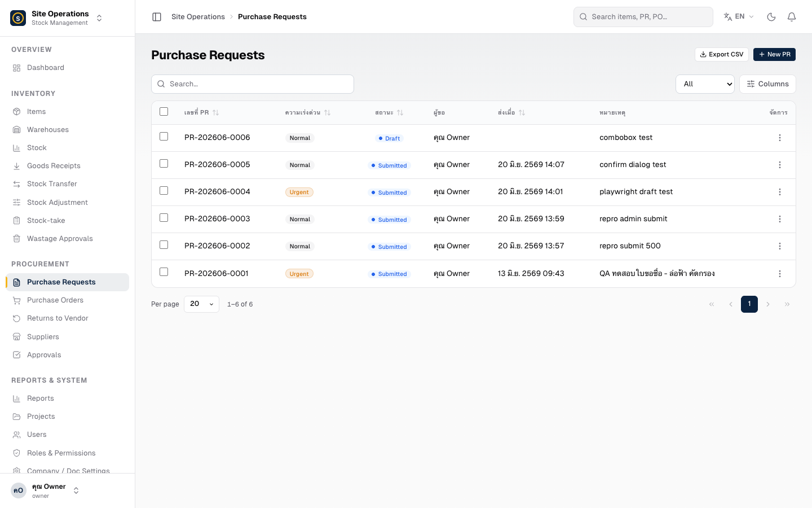812x508 pixels.
Task: Click the Site Operations logo icon
Action: (18, 18)
